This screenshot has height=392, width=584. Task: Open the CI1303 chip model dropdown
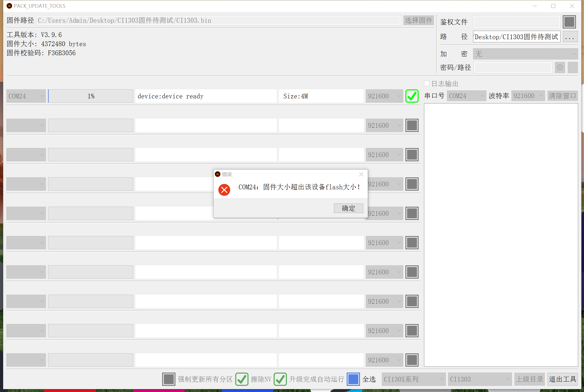pyautogui.click(x=479, y=379)
